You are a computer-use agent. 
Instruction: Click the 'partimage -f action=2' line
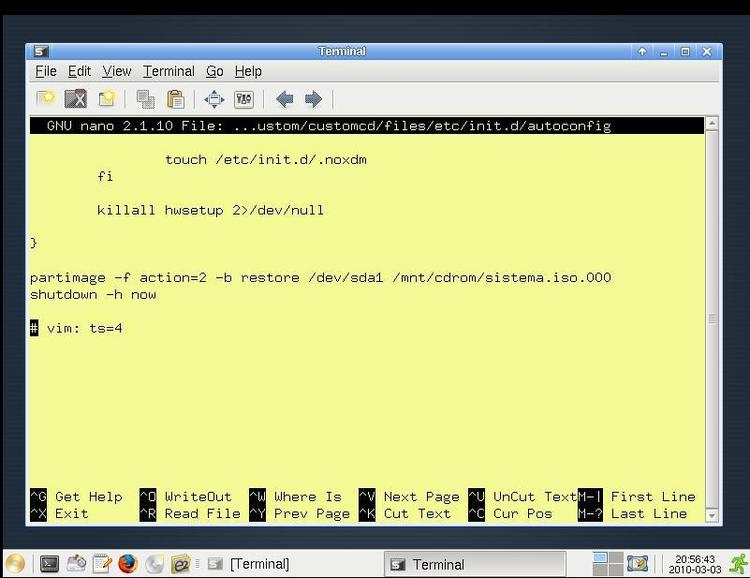click(320, 278)
